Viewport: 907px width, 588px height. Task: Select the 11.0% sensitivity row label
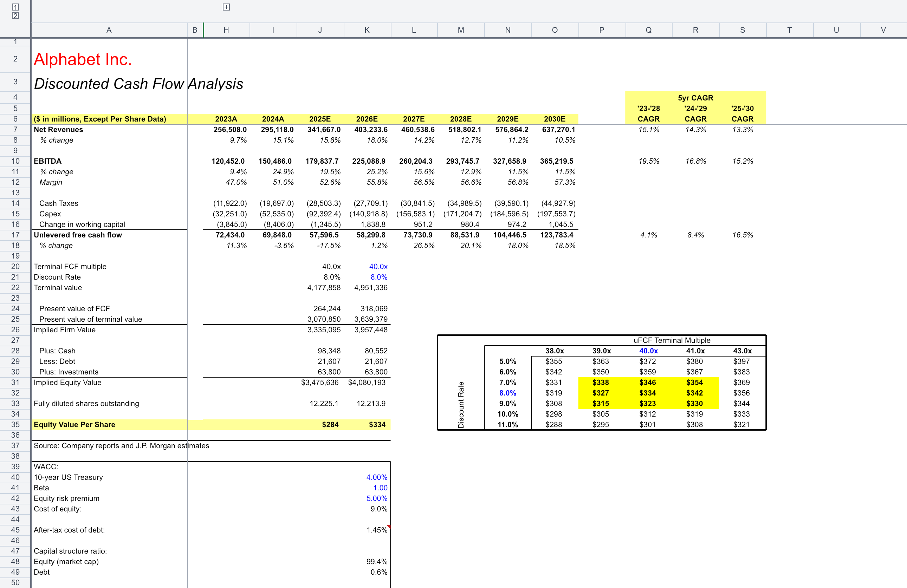point(507,425)
